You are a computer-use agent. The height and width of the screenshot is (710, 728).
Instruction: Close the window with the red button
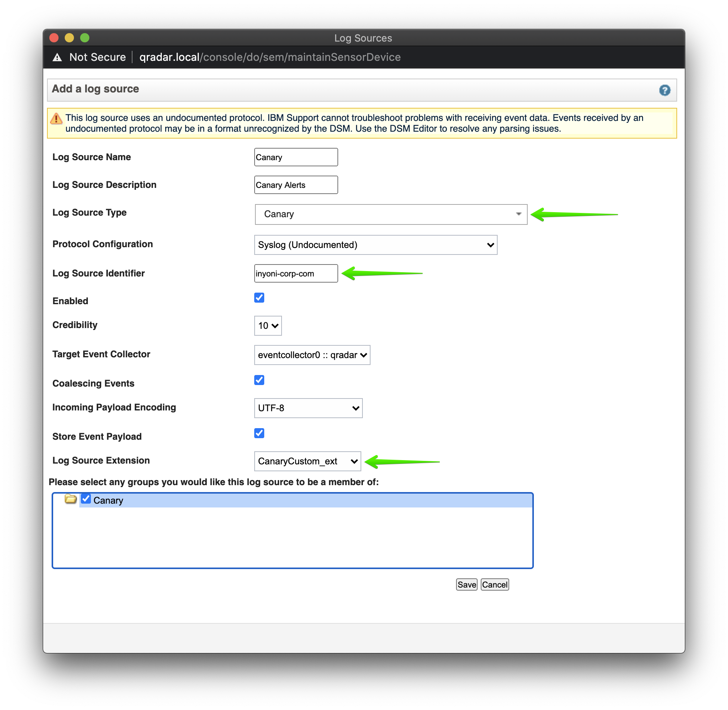pyautogui.click(x=54, y=38)
